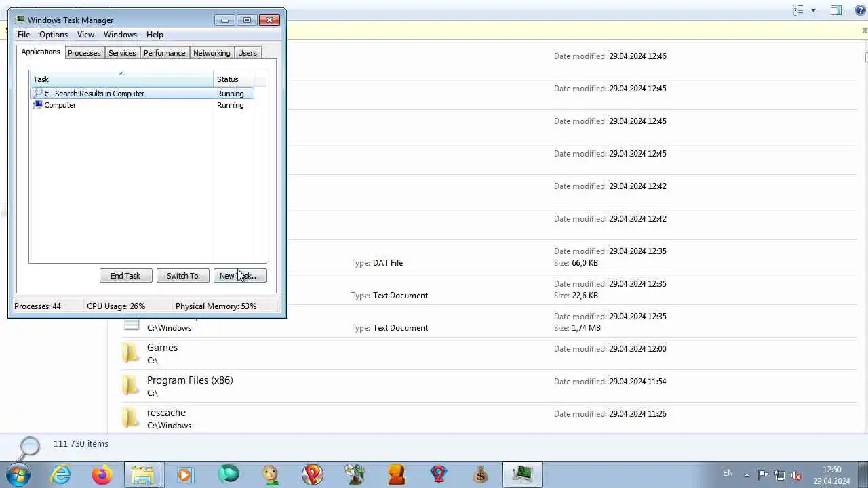Open the Windows menu in Task Manager
This screenshot has width=868, height=488.
120,35
